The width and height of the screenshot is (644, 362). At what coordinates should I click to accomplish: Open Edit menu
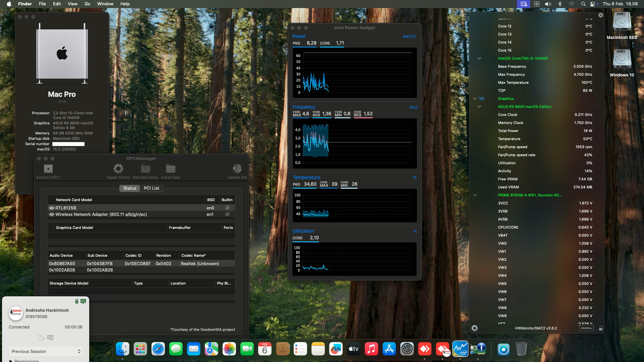click(x=57, y=4)
